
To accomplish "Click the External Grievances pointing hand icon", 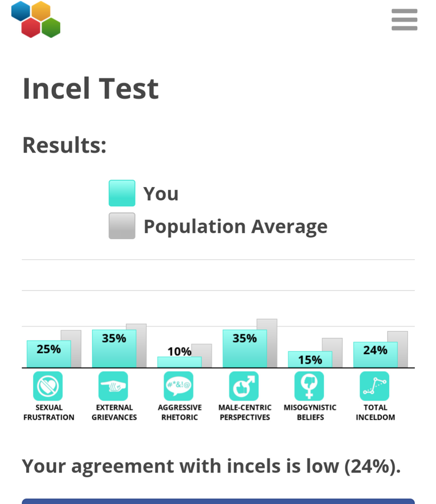I will click(113, 386).
